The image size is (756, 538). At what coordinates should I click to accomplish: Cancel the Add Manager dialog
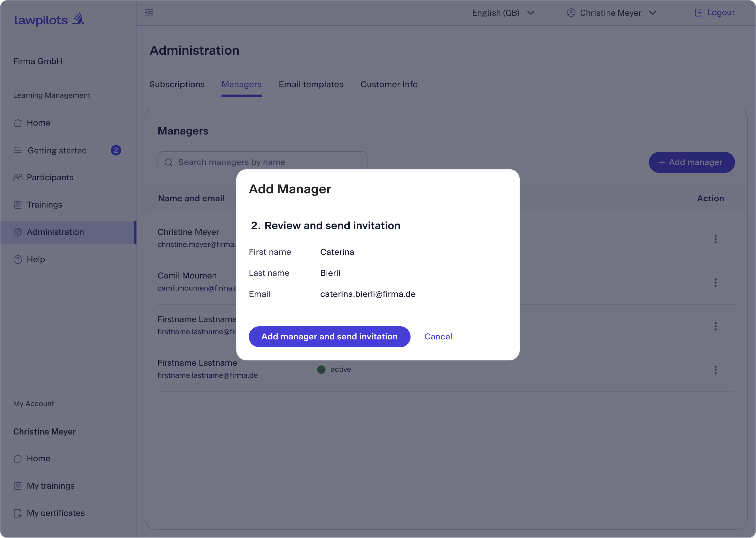tap(438, 337)
